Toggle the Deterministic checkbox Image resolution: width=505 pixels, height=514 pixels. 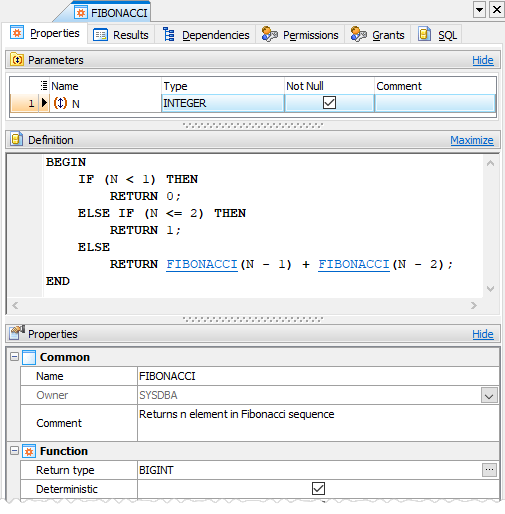(x=318, y=489)
